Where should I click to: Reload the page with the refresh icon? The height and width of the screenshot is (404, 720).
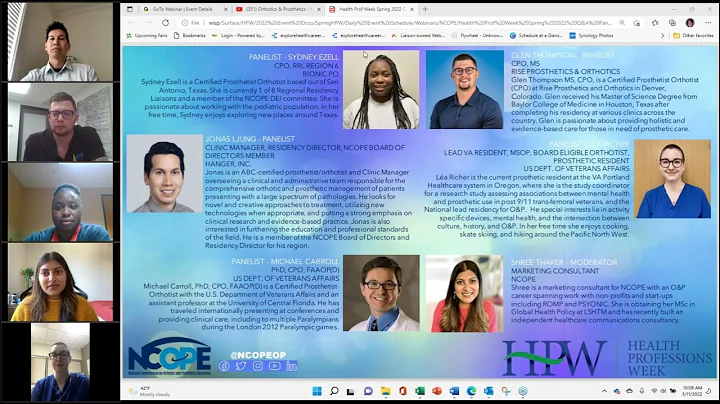[x=165, y=22]
